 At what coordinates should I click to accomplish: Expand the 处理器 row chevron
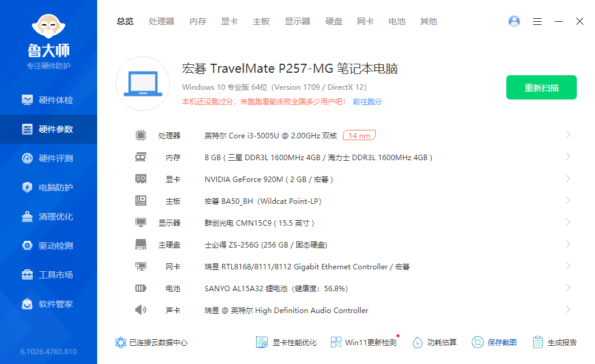(568, 135)
